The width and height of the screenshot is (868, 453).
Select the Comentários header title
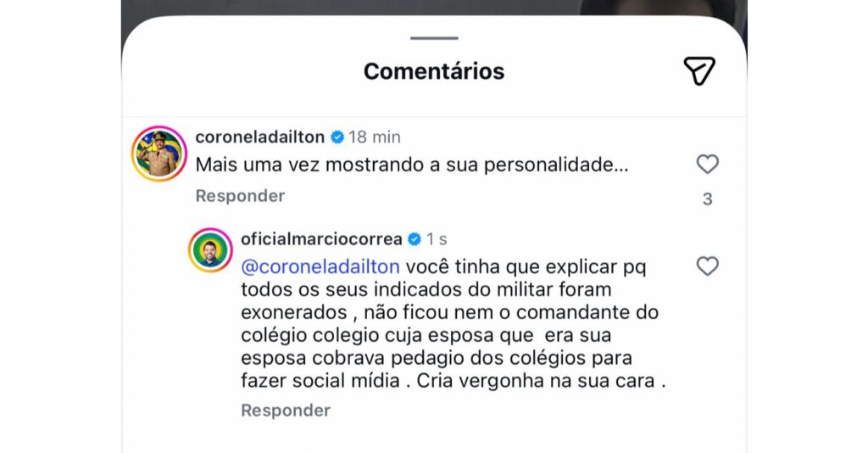tap(434, 71)
